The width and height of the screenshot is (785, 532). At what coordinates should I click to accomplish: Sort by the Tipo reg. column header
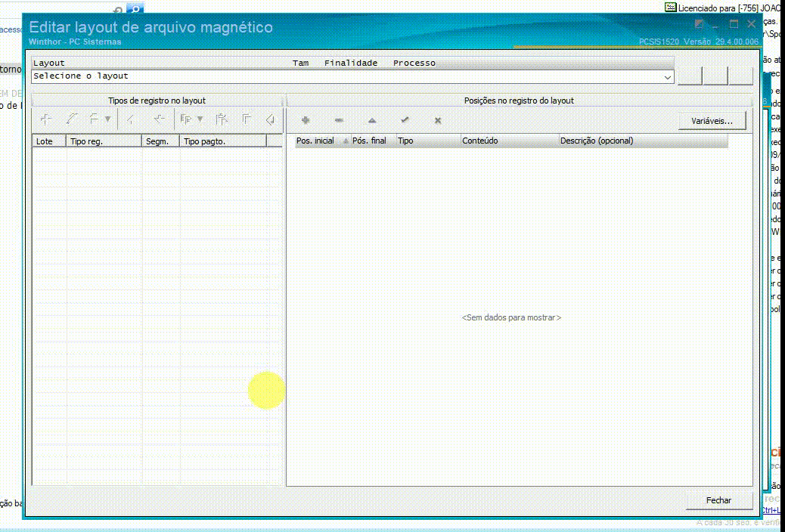click(x=104, y=141)
